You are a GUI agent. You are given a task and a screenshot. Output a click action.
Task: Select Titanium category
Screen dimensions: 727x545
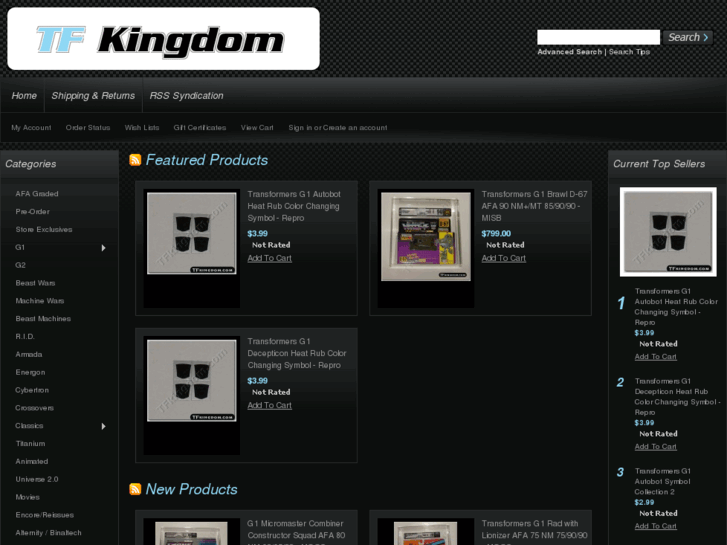(30, 444)
